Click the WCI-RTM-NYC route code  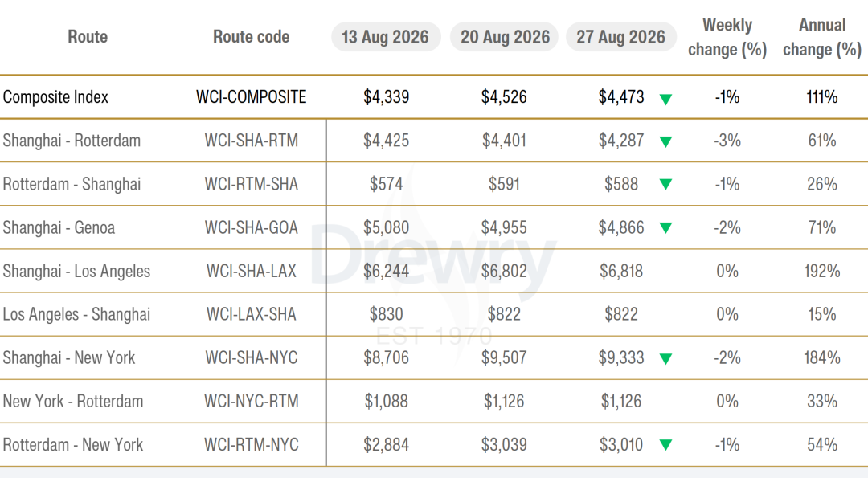(x=252, y=445)
